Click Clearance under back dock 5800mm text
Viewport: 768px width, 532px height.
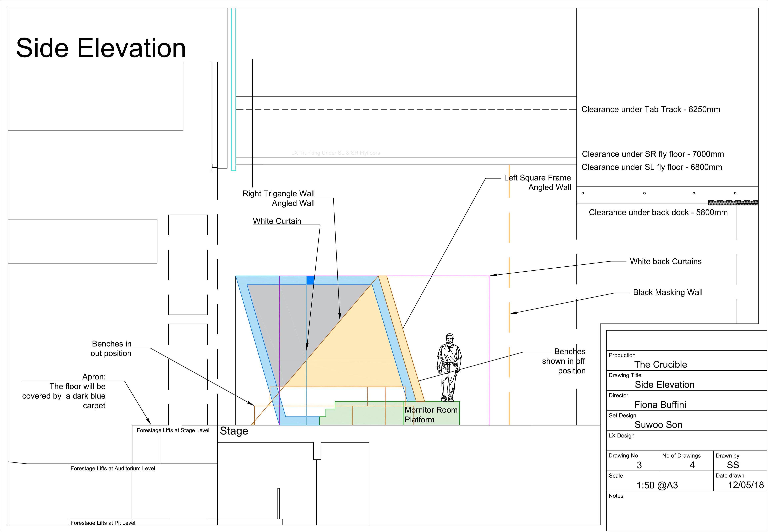(x=658, y=212)
